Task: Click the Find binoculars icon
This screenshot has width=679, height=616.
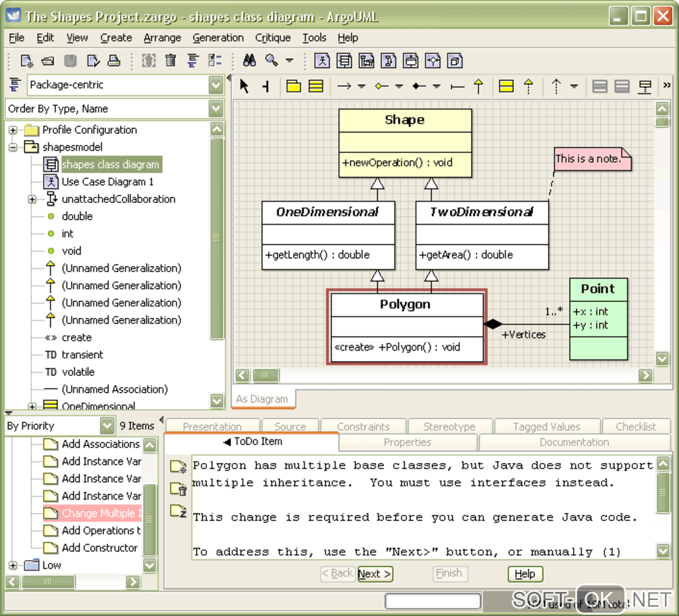Action: click(x=249, y=61)
